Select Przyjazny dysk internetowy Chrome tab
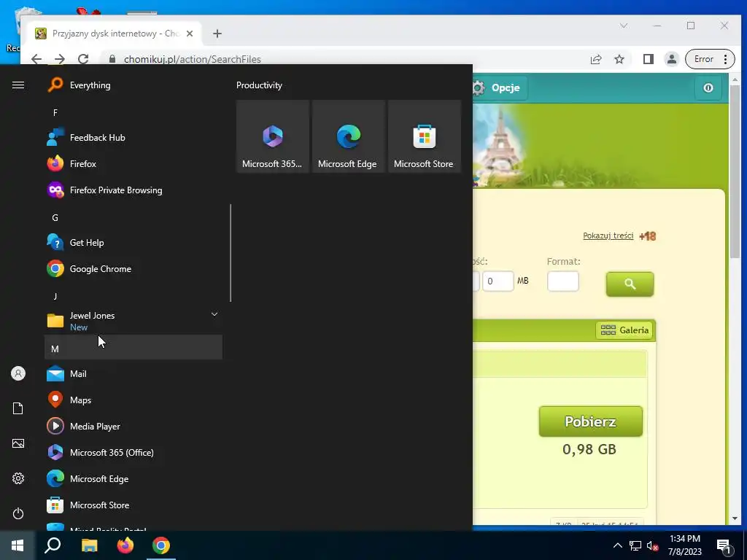Viewport: 747px width, 560px height. (115, 34)
